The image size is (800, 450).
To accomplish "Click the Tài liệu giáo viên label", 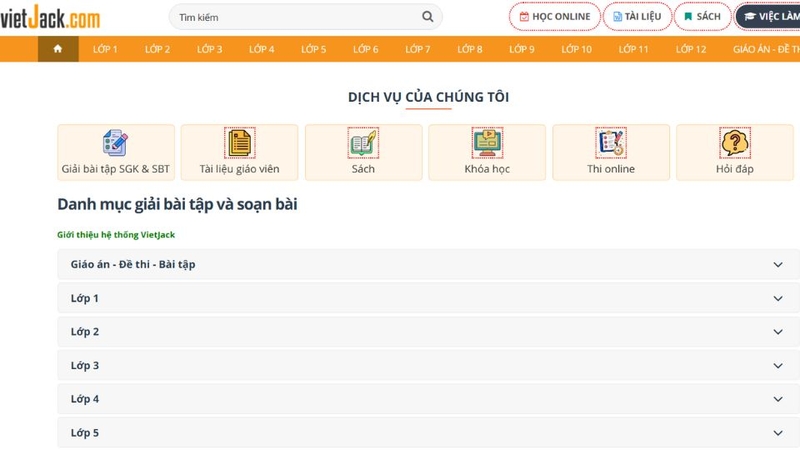I will tap(239, 169).
